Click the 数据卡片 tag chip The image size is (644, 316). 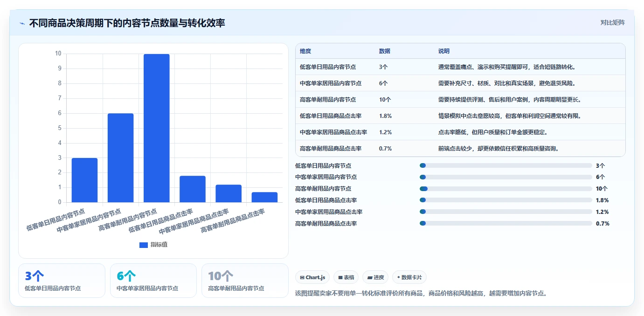click(x=409, y=277)
